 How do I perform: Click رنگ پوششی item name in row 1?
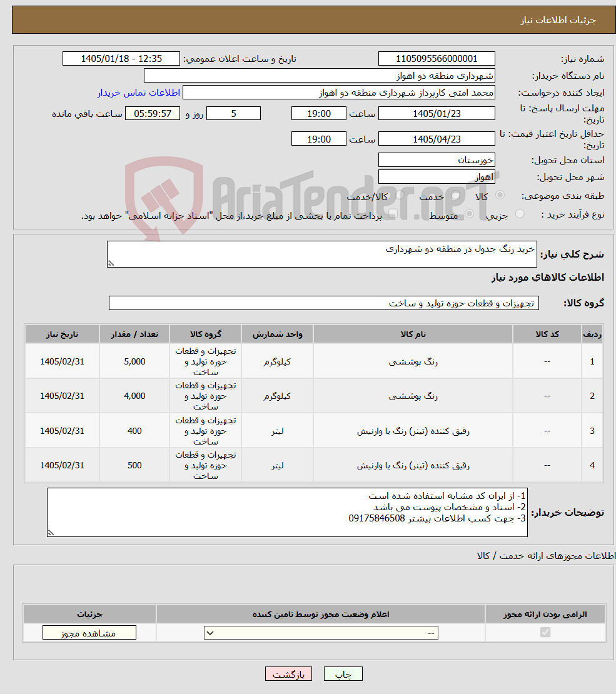(x=413, y=361)
